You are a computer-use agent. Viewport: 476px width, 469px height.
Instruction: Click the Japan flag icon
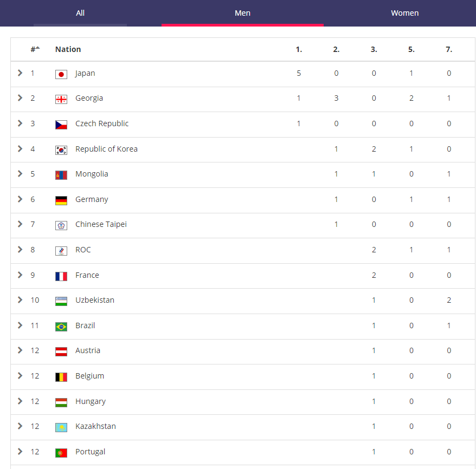61,74
